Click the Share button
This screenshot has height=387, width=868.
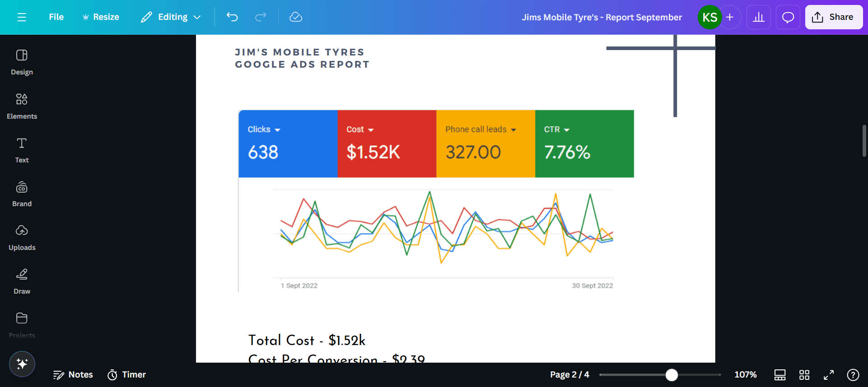(x=834, y=17)
